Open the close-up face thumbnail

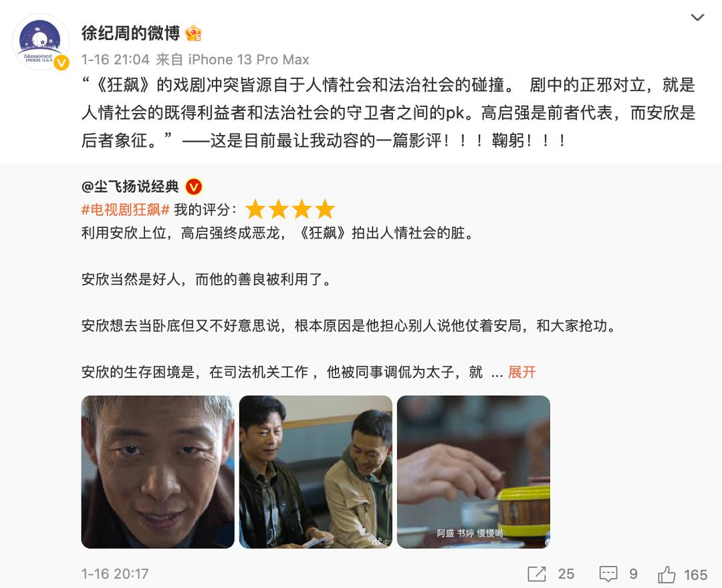(x=158, y=472)
